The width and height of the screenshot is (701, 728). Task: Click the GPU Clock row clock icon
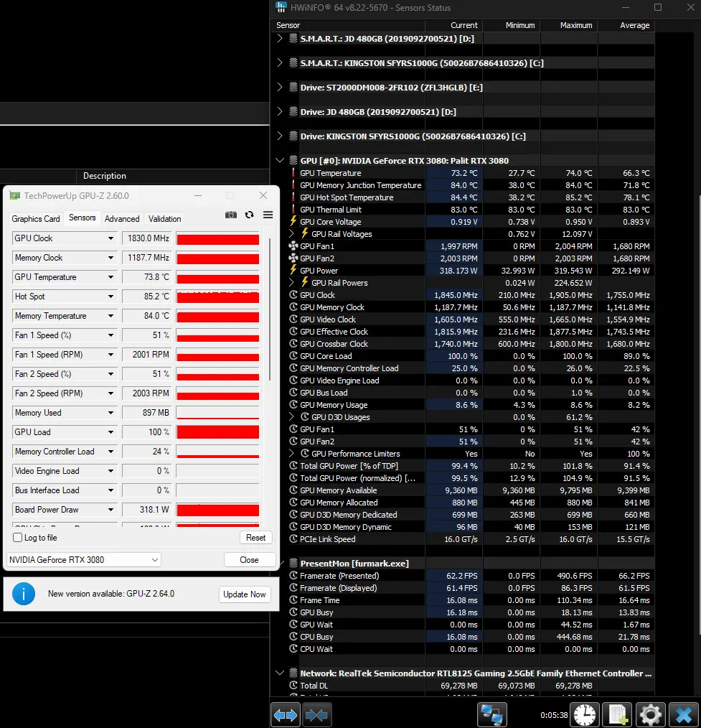tap(293, 295)
